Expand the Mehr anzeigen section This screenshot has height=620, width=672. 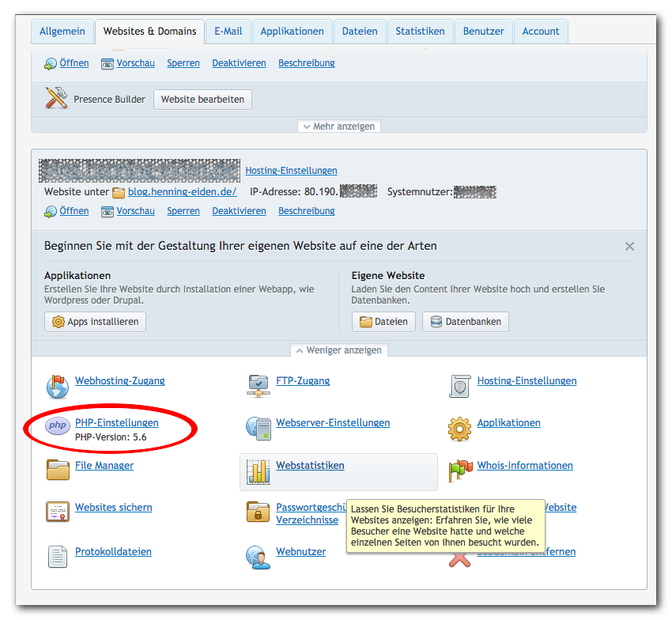click(x=339, y=126)
